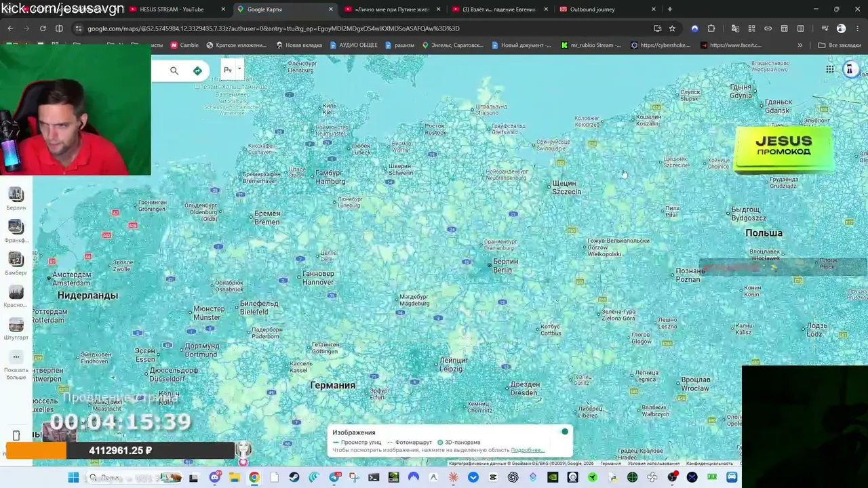
Task: Click the Берлин Berlin city label
Action: (x=505, y=266)
